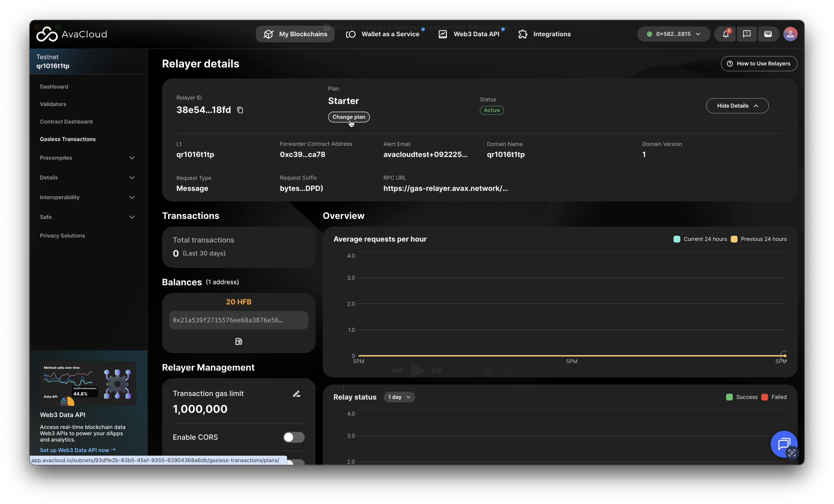Click the fuel pump icon under balance
The image size is (834, 504).
pyautogui.click(x=239, y=341)
